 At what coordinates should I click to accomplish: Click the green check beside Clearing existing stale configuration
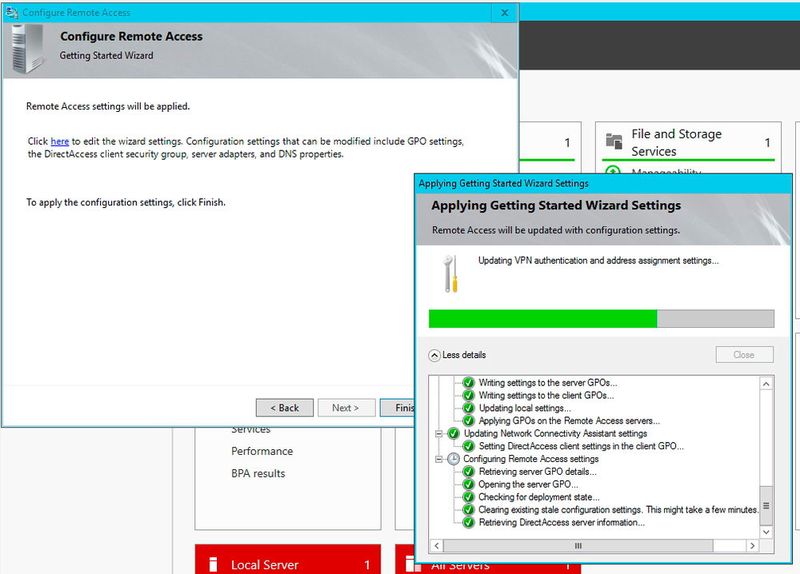coord(468,510)
